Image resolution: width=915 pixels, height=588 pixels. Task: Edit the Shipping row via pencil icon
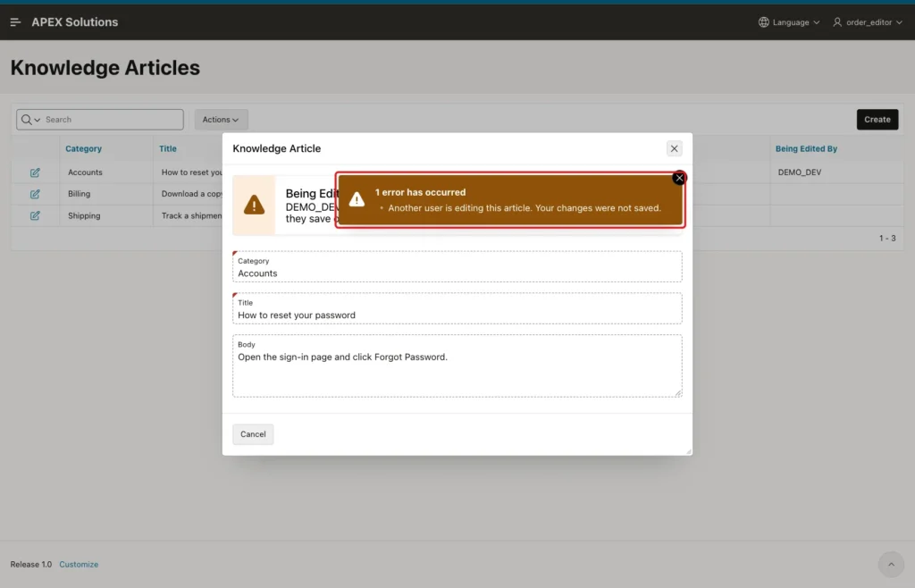[35, 216]
